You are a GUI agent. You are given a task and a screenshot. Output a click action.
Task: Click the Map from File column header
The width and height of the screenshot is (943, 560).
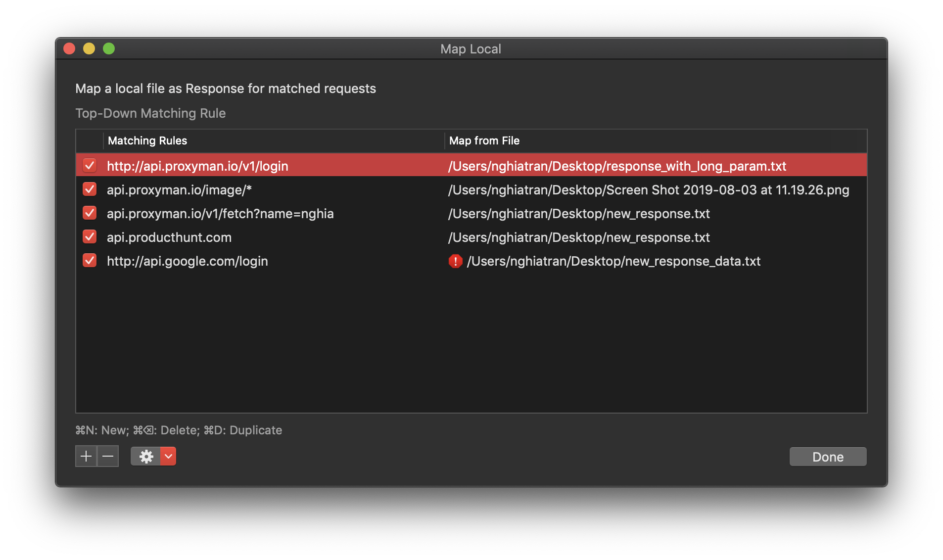(656, 140)
